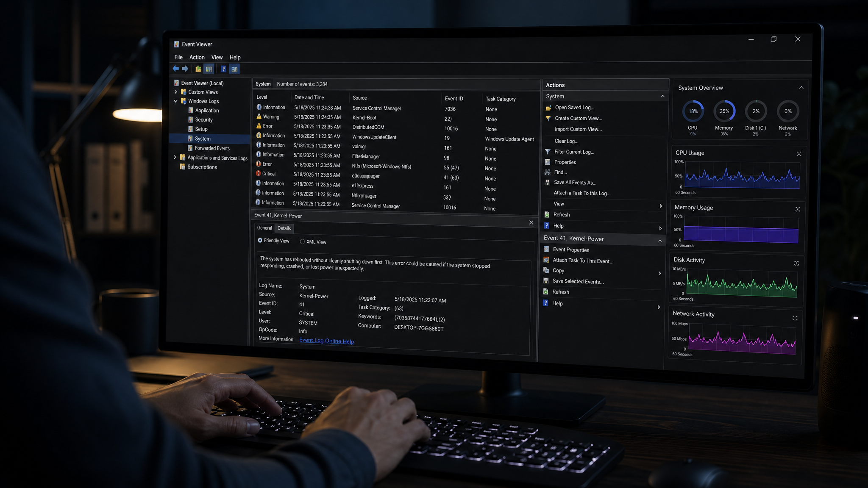Sort by the Event ID column header
Viewport: 868px width, 488px height.
click(454, 98)
